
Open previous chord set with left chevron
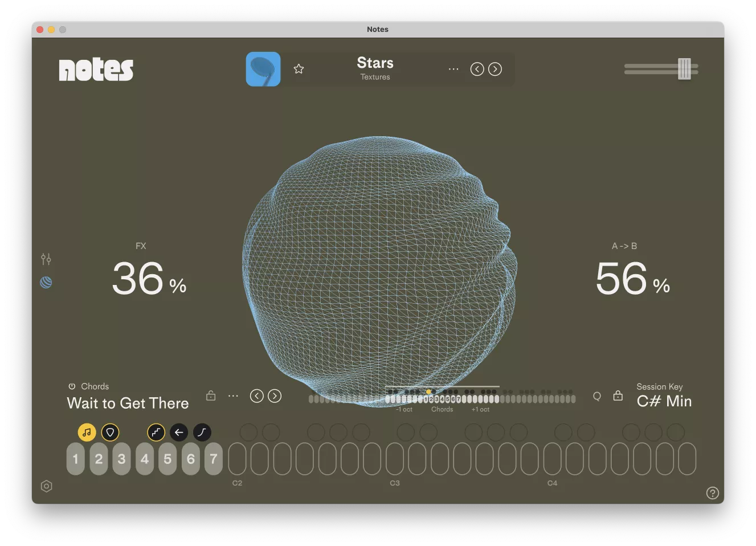(x=257, y=396)
